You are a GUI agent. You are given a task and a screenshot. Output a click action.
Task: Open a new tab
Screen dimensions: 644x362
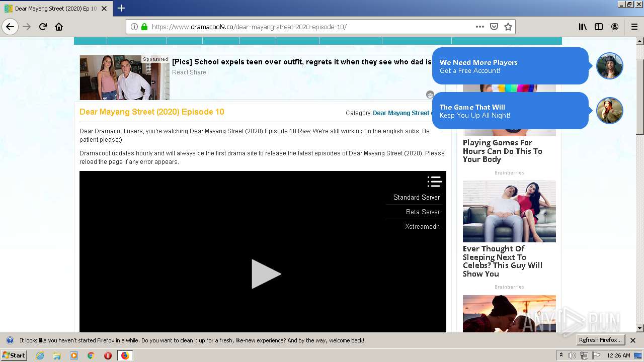pyautogui.click(x=121, y=8)
